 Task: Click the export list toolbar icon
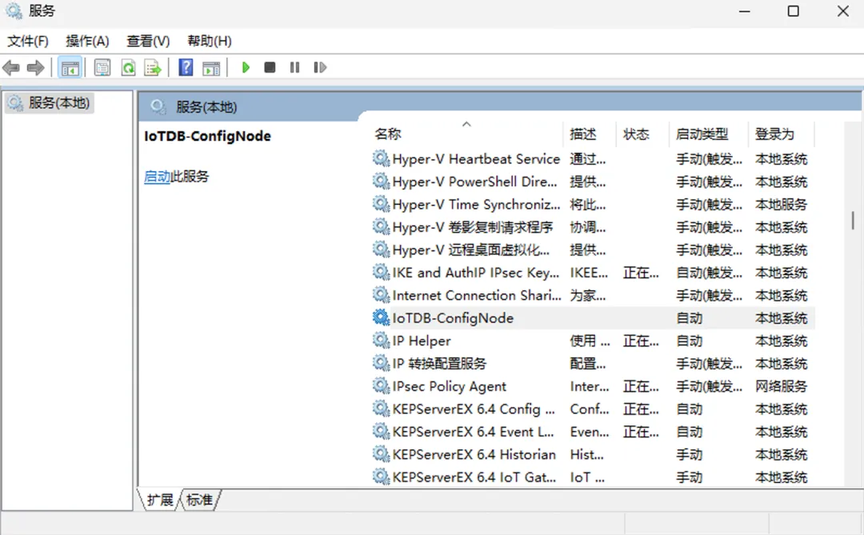click(153, 68)
